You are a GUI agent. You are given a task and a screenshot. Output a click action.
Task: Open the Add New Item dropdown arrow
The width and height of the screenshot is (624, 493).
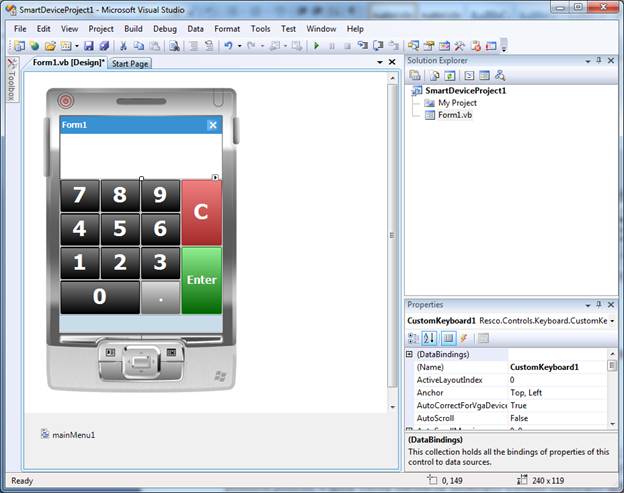coord(77,46)
